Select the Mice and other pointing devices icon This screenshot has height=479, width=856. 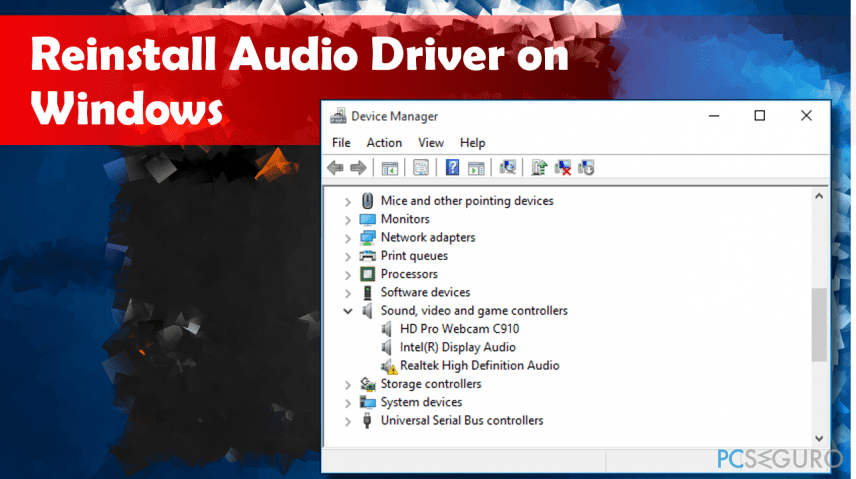point(367,200)
